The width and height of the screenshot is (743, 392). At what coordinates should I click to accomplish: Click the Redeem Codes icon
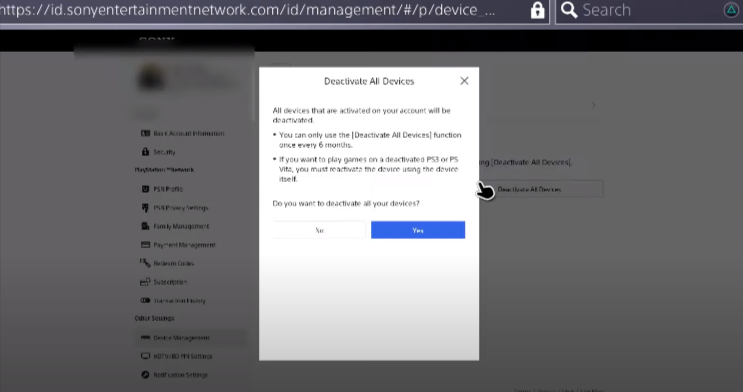pyautogui.click(x=145, y=263)
